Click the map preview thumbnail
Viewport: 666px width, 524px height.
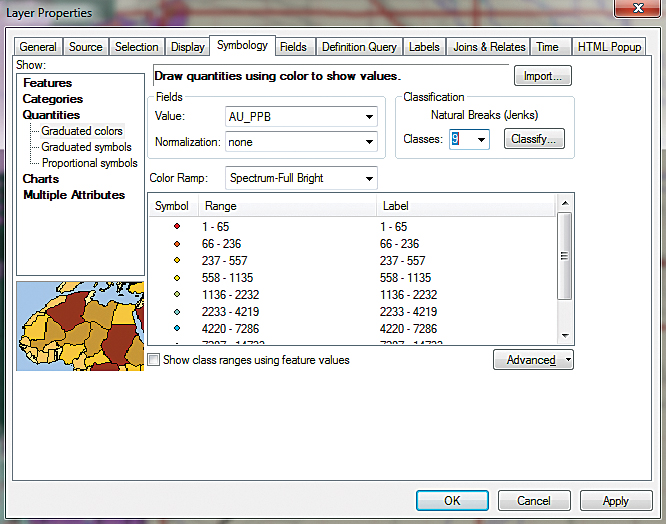pyautogui.click(x=80, y=326)
